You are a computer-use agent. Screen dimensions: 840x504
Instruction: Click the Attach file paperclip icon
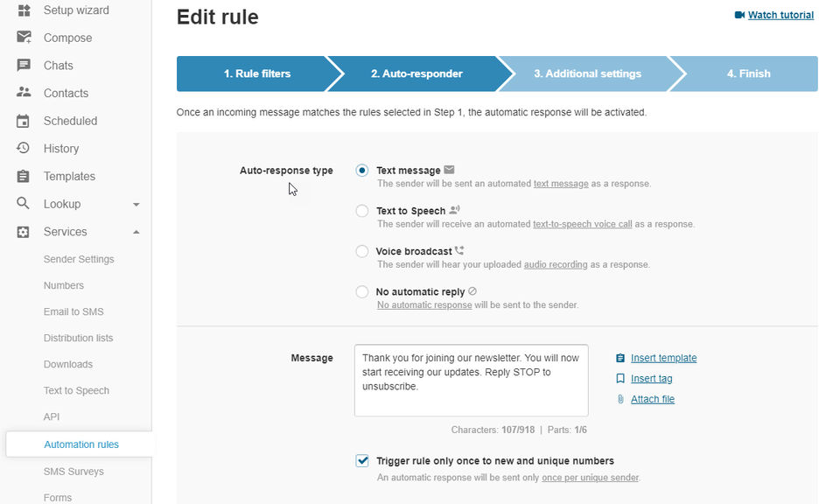(x=620, y=399)
